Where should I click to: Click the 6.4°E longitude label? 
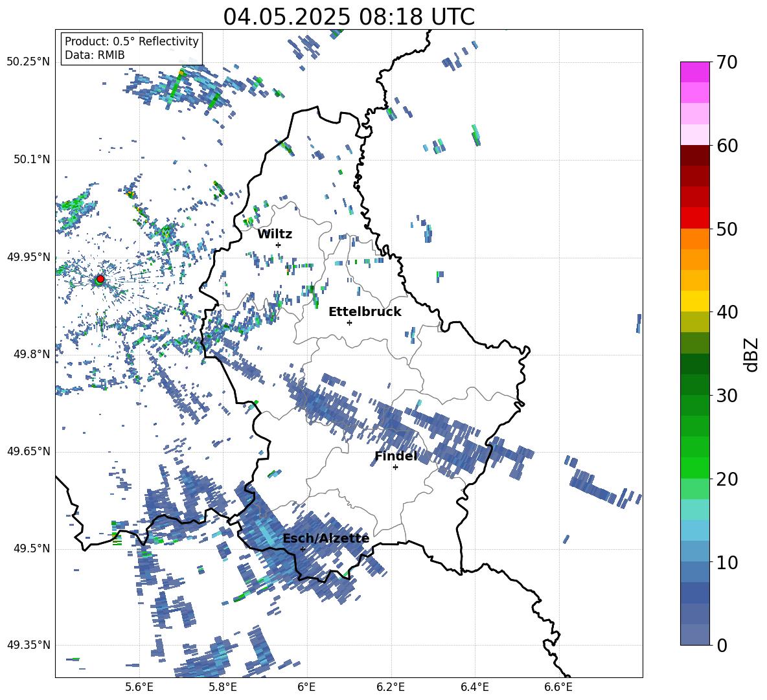coord(474,687)
